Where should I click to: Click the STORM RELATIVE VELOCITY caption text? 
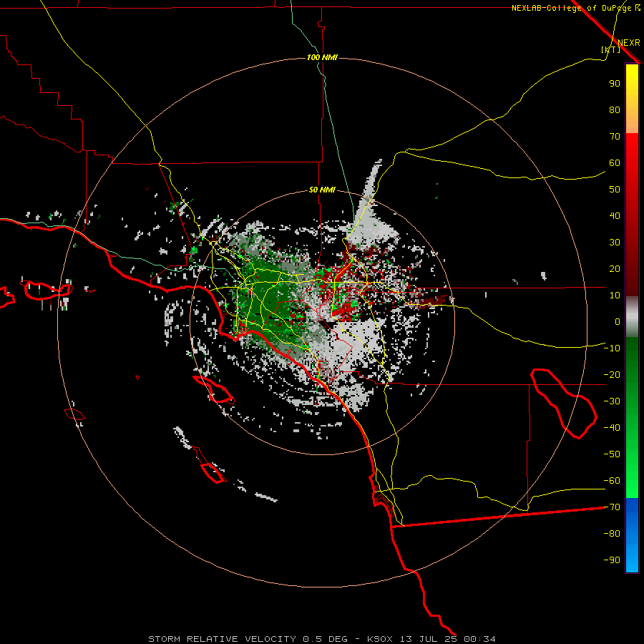[224, 639]
